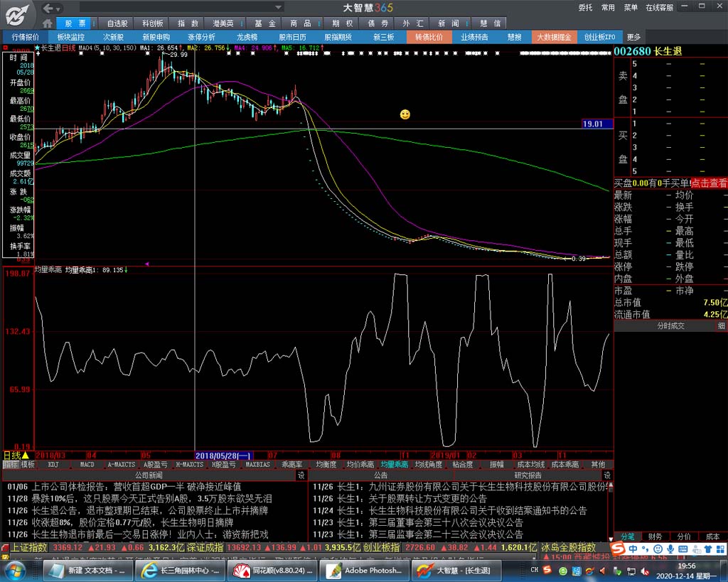Select the KDJ indicator tab
Screen dimensions: 728x582
click(53, 464)
